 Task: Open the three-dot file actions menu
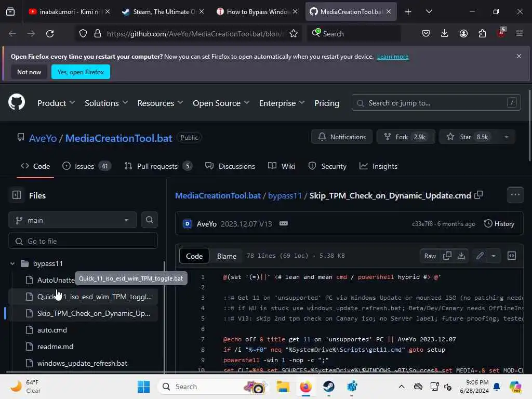pos(515,195)
